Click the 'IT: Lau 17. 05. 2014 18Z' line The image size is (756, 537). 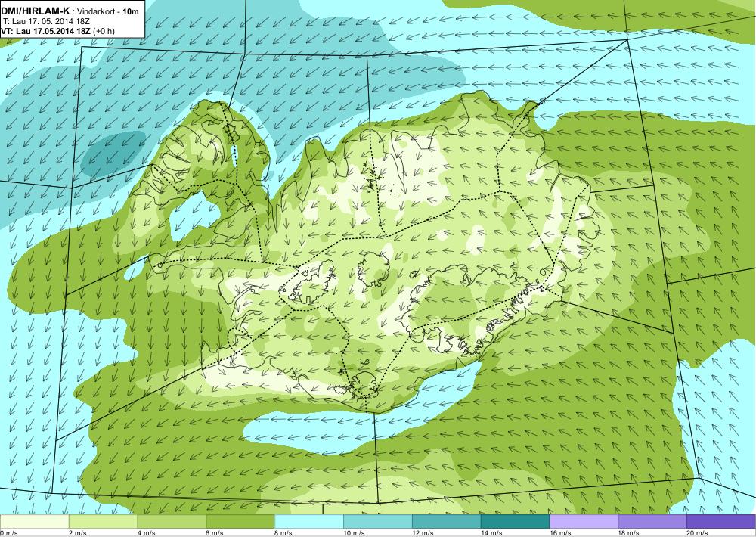click(45, 22)
